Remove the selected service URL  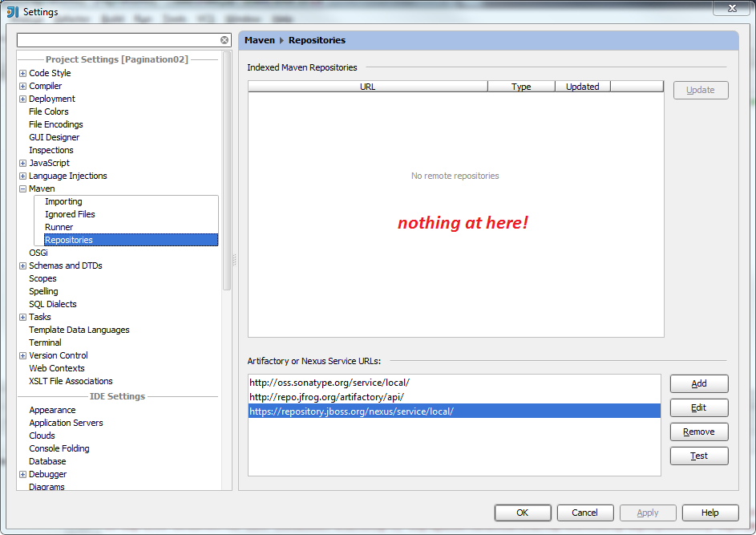pyautogui.click(x=699, y=432)
